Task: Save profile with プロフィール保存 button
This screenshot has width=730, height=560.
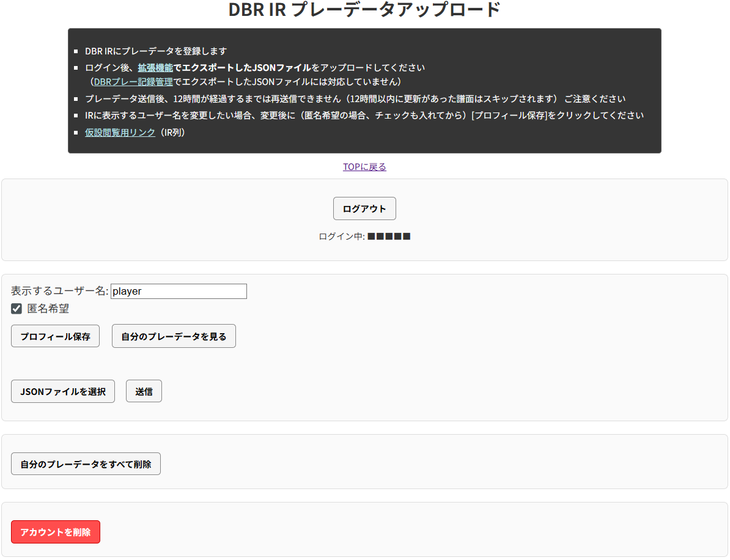Action: point(55,336)
